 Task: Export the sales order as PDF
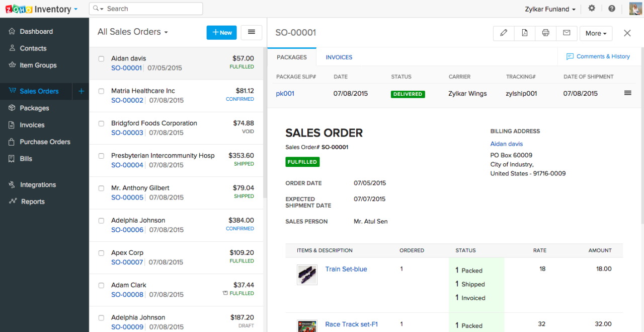tap(525, 33)
